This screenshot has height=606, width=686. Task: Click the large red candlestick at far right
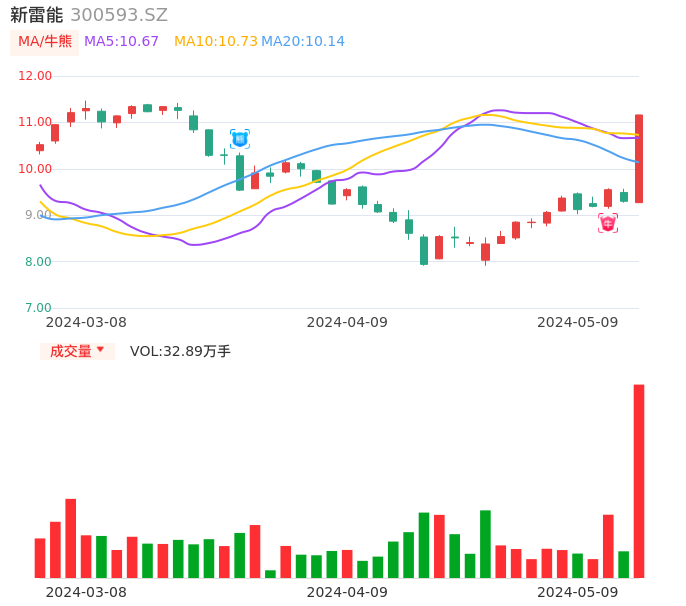pyautogui.click(x=639, y=158)
